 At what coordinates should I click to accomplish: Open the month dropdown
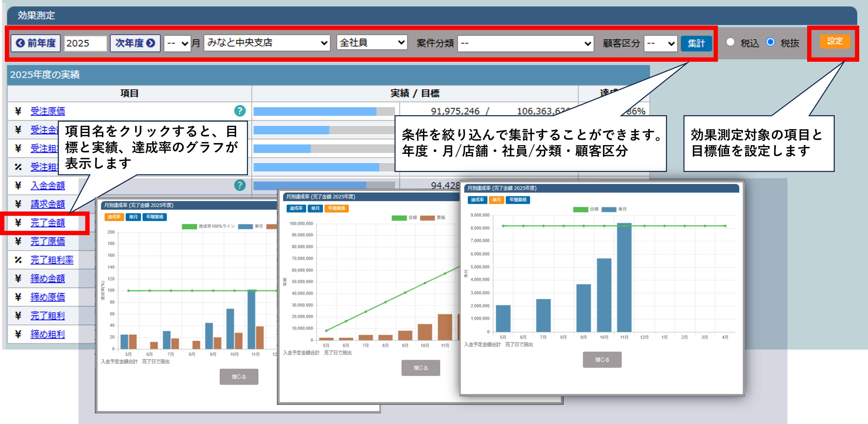click(x=177, y=43)
